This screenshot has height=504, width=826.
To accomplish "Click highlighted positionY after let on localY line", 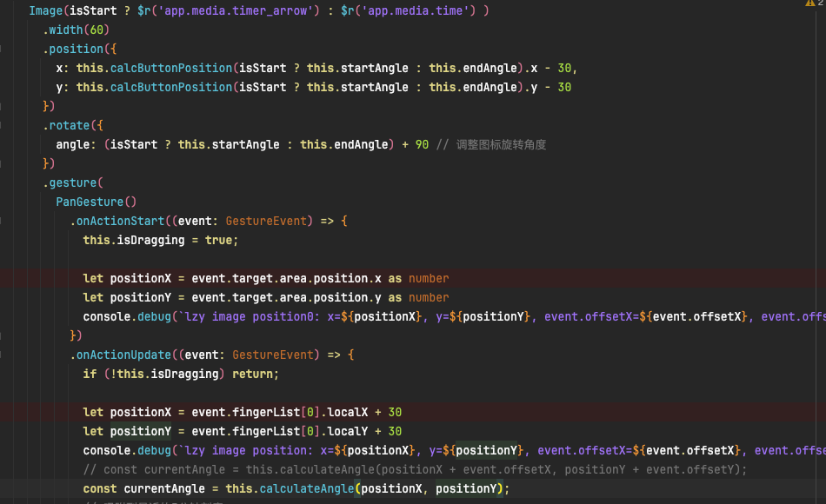I will 141,431.
